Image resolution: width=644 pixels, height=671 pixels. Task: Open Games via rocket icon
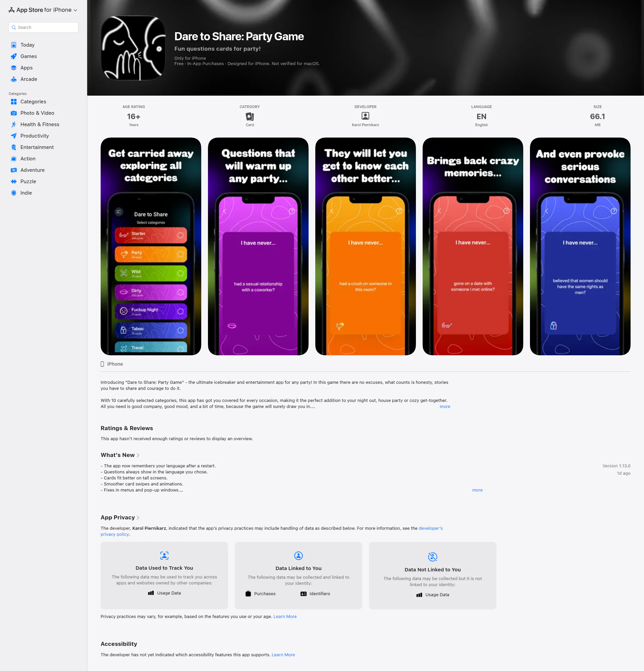click(x=14, y=56)
